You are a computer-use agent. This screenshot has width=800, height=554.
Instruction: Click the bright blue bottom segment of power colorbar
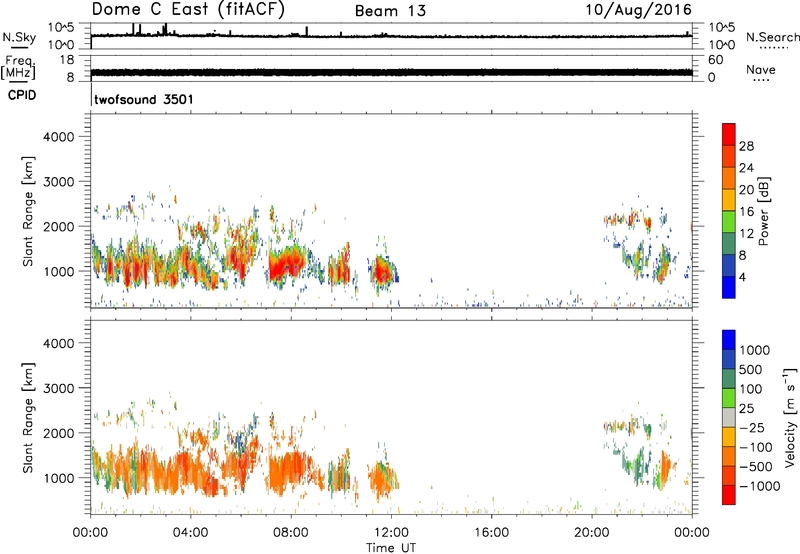pyautogui.click(x=729, y=287)
